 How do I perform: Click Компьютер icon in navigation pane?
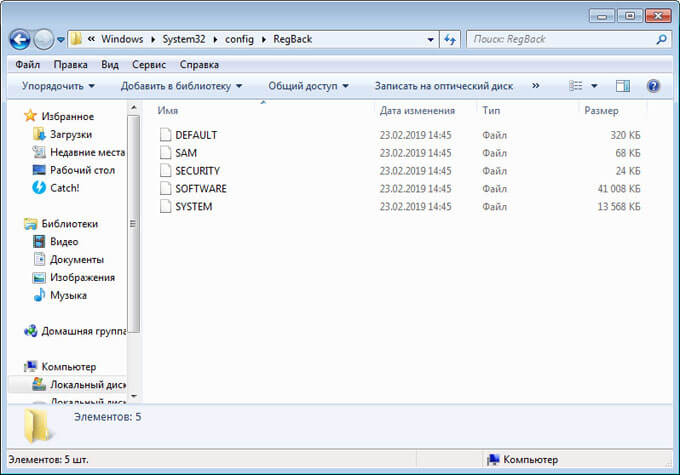[30, 367]
